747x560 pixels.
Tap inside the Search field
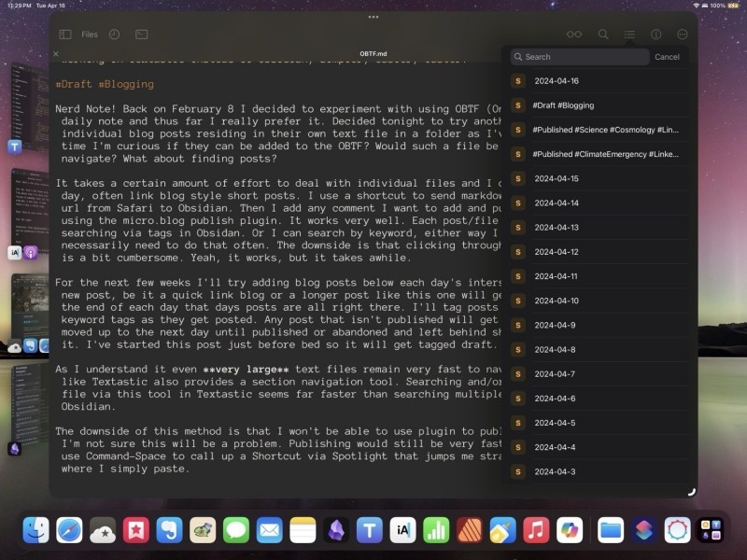pyautogui.click(x=577, y=57)
